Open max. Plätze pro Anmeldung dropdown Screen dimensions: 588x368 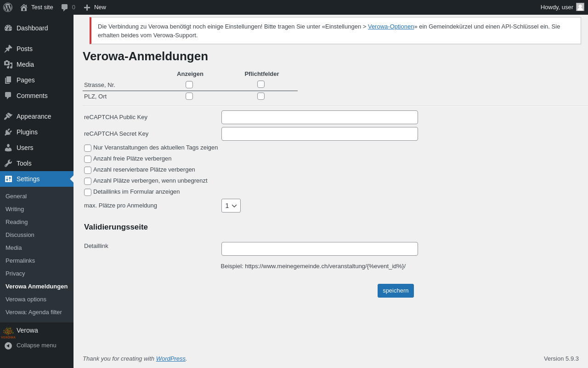pos(231,206)
